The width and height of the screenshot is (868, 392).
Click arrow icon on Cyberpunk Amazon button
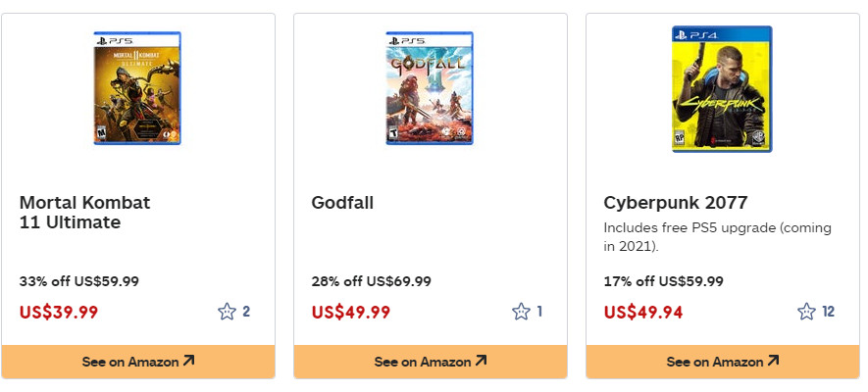point(774,361)
